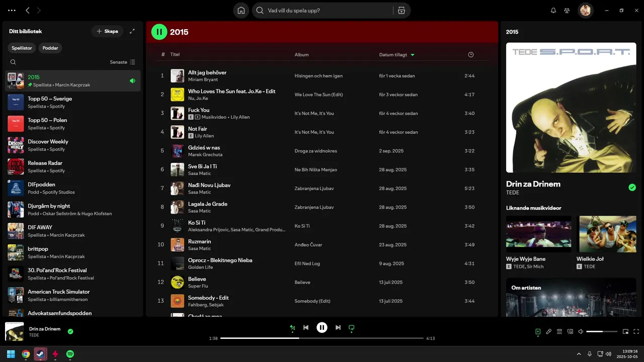Image resolution: width=644 pixels, height=362 pixels.
Task: Open the Senaste sort dropdown
Action: (122, 62)
